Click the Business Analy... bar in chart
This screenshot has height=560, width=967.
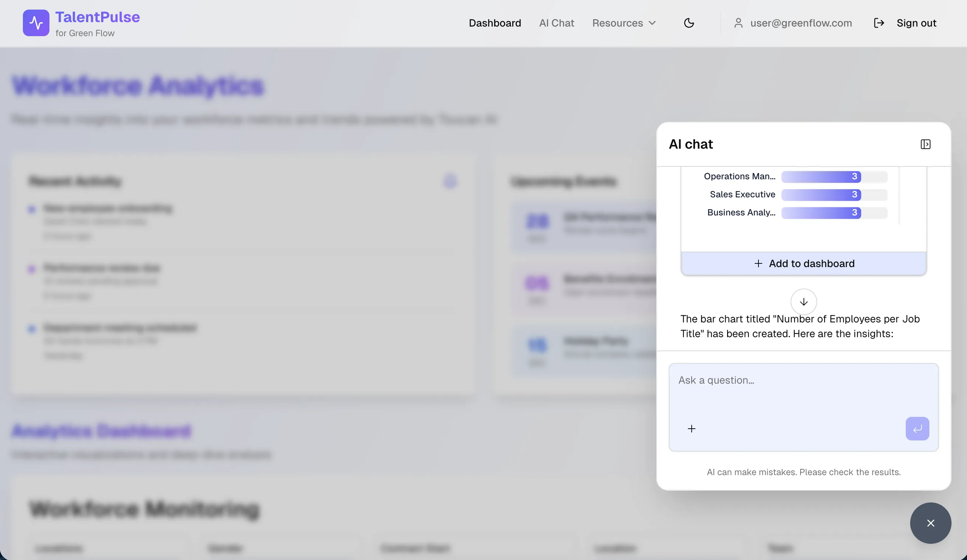tap(821, 212)
